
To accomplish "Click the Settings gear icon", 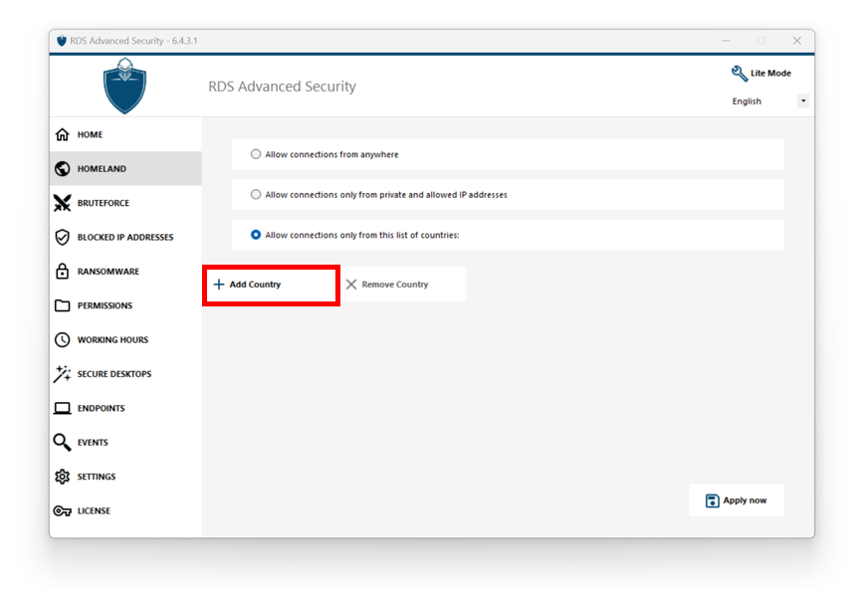I will pyautogui.click(x=62, y=477).
